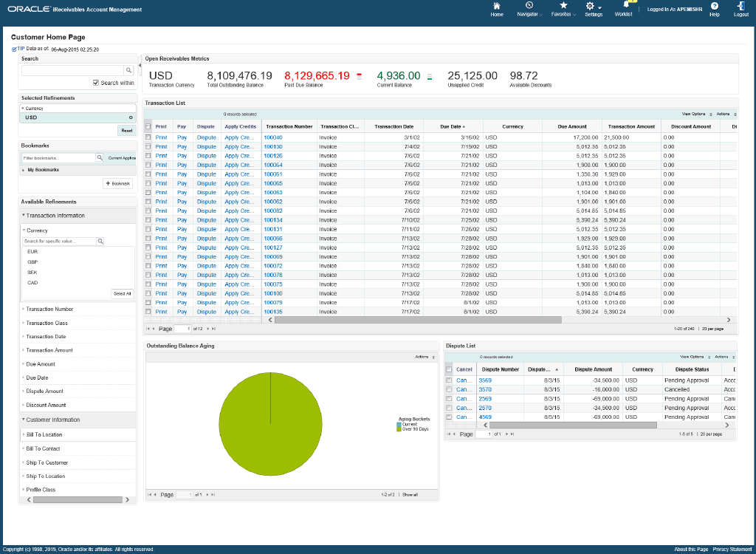The height and width of the screenshot is (554, 756).
Task: Check the select-all box in Dispute List header
Action: [449, 369]
